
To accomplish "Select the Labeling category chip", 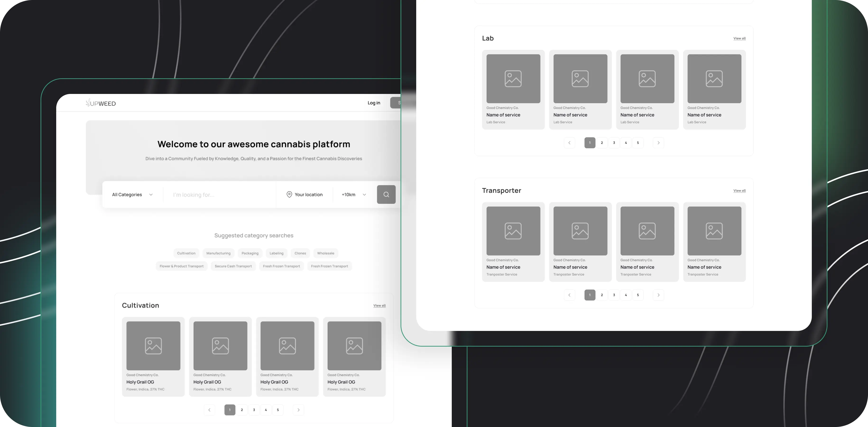I will (x=276, y=253).
